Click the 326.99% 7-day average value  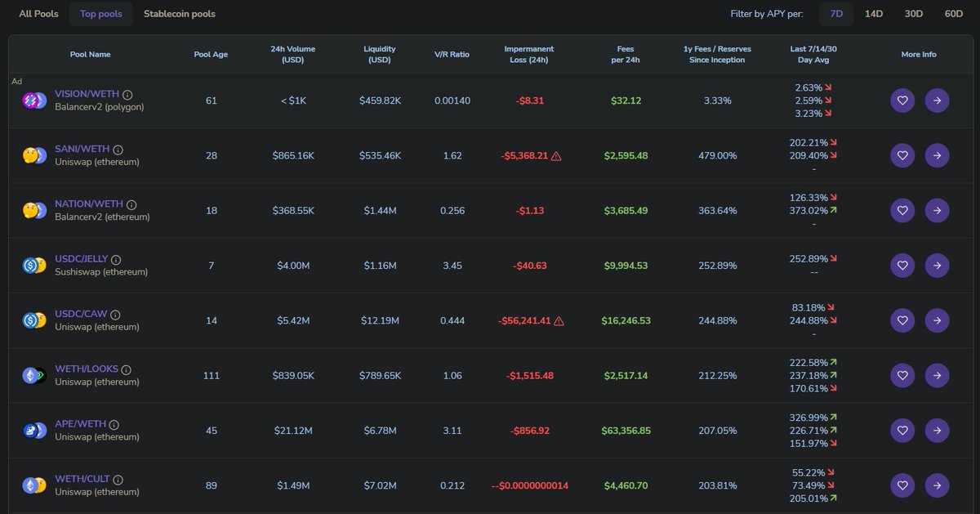808,418
